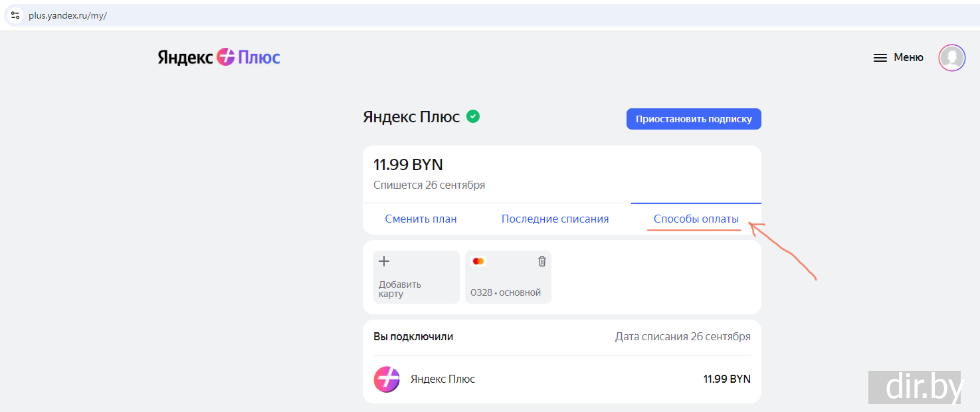
Task: Select the 0328 основной card label
Action: click(506, 292)
